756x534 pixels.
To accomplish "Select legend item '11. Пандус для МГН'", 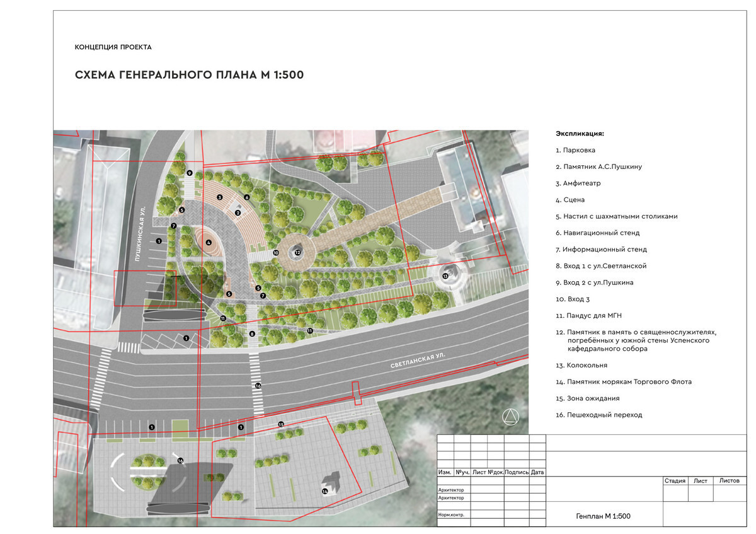I will 588,315.
